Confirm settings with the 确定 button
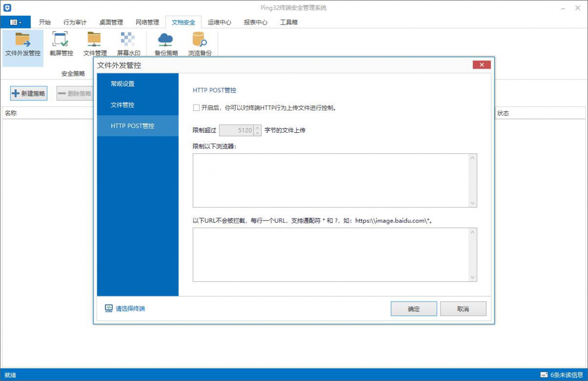Image resolution: width=588 pixels, height=381 pixels. (414, 308)
